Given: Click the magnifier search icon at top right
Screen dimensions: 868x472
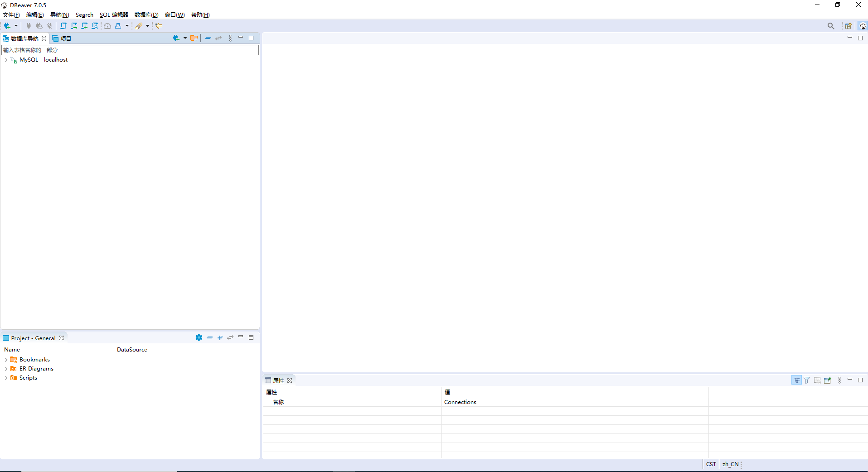Looking at the screenshot, I should (x=831, y=26).
